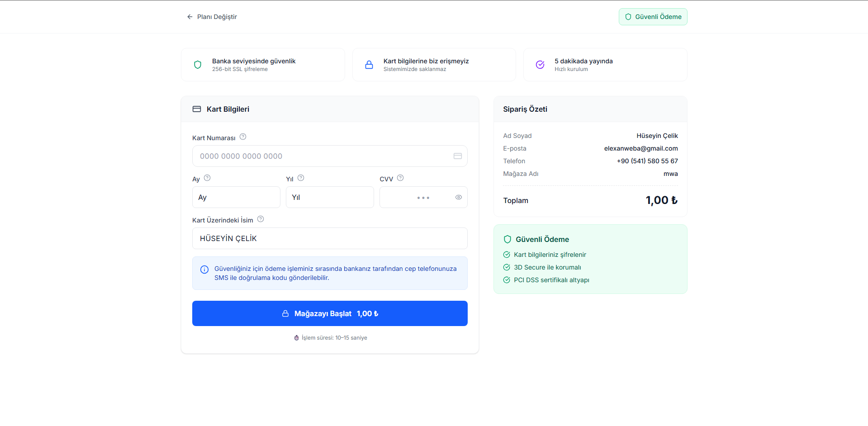Click Hızlı kurulum text
Screen dimensions: 868x426
tap(571, 69)
